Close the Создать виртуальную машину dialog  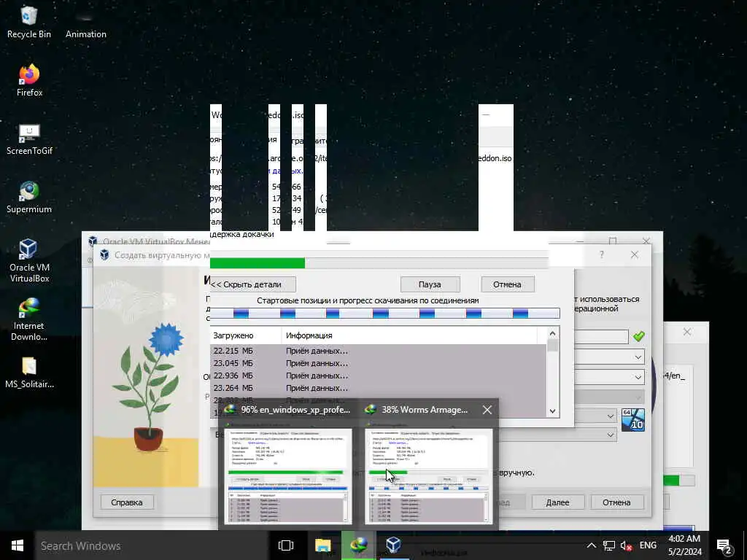pyautogui.click(x=635, y=254)
